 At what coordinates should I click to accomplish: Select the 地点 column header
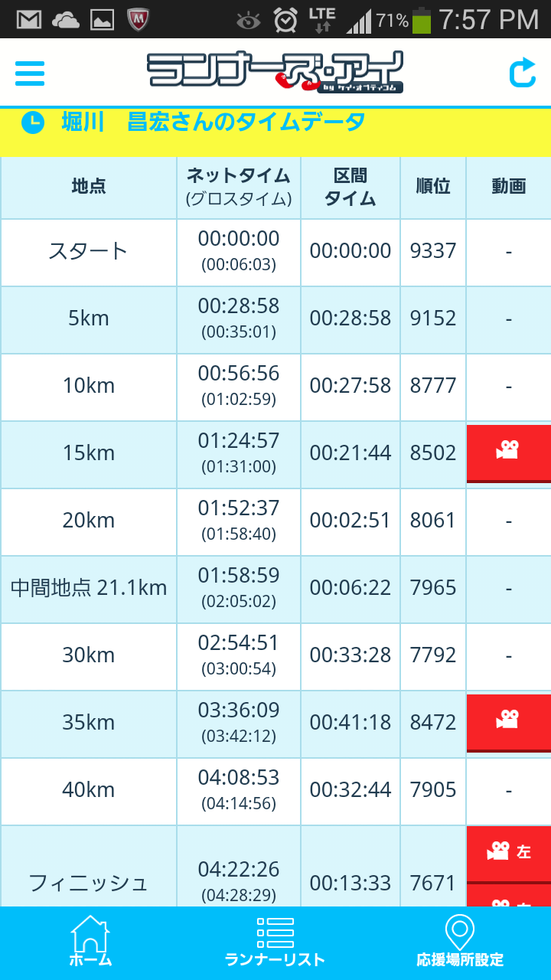89,188
